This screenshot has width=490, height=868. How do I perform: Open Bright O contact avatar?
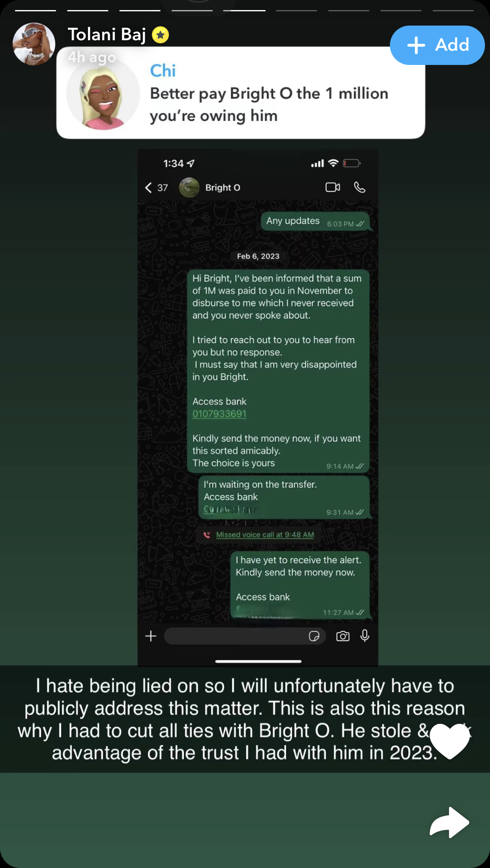[x=189, y=187]
